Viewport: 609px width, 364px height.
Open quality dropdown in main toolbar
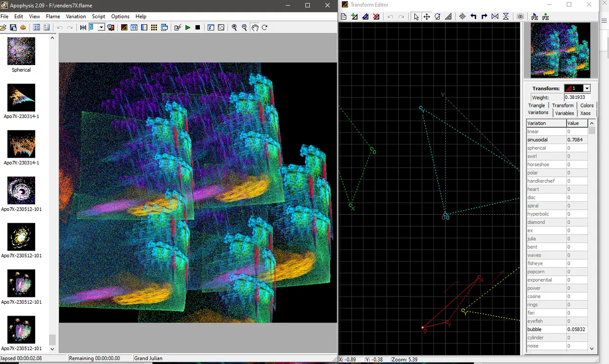pyautogui.click(x=101, y=28)
